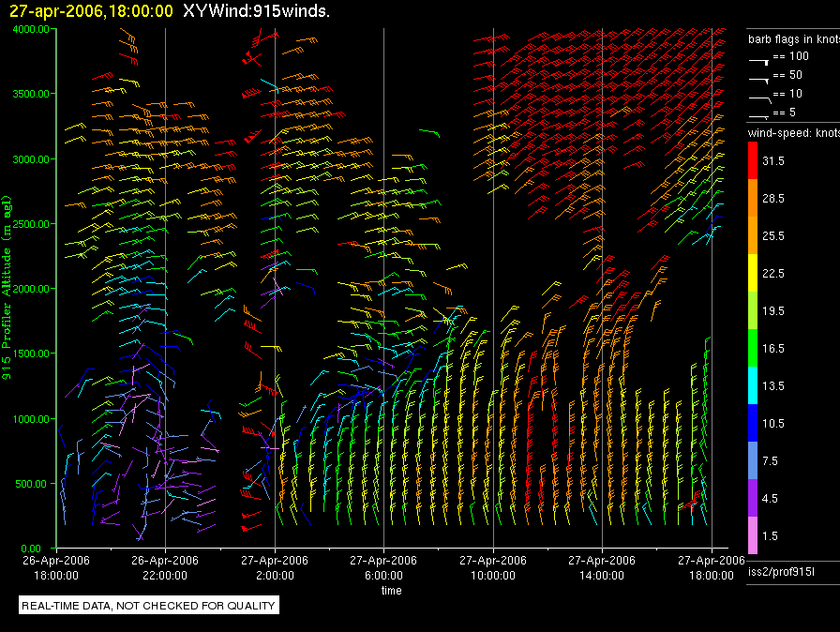
Task: Click the 50-knot barb flag legend icon
Action: tap(759, 81)
